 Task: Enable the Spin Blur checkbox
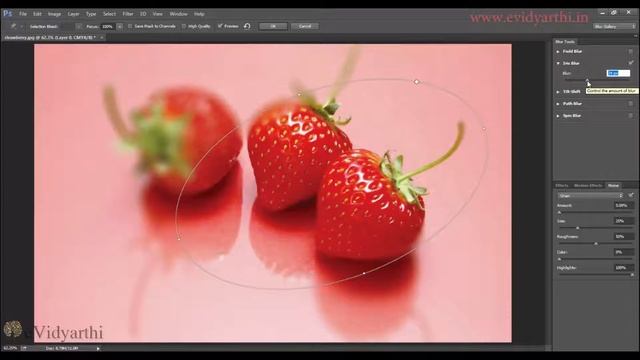pyautogui.click(x=631, y=116)
